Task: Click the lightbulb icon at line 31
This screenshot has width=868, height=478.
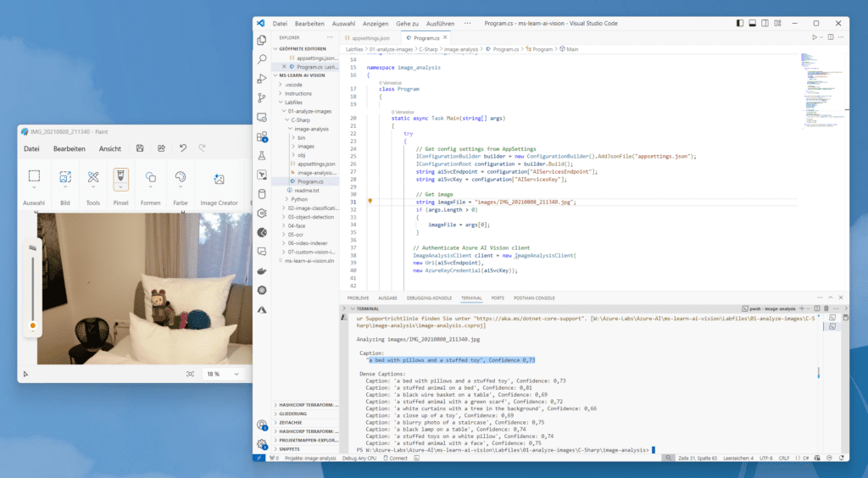Action: [370, 202]
